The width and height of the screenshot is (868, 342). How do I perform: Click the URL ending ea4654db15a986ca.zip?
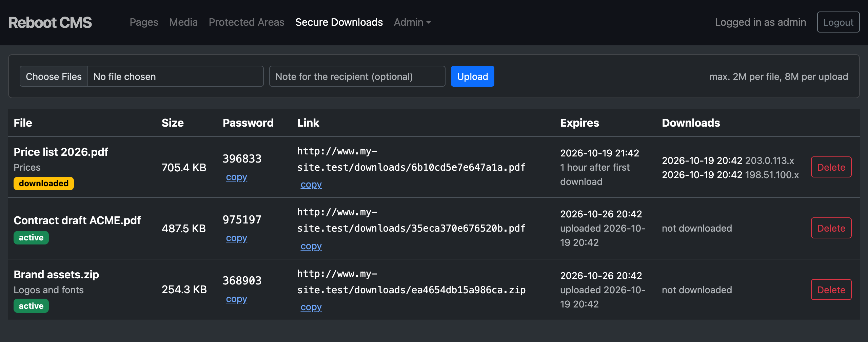pos(411,282)
